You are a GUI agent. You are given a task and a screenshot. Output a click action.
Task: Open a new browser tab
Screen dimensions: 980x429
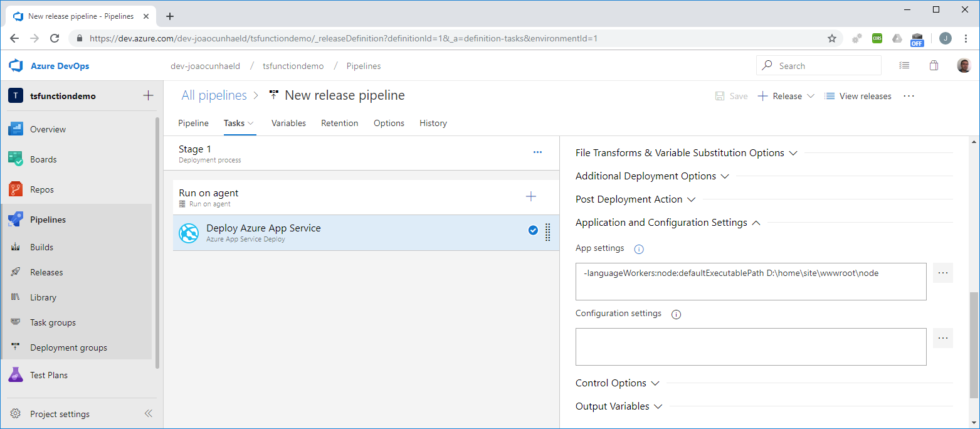click(x=169, y=16)
